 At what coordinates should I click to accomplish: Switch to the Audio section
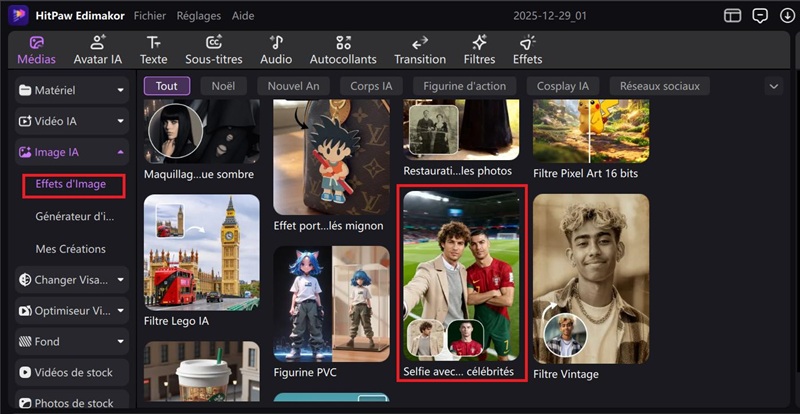coord(276,50)
